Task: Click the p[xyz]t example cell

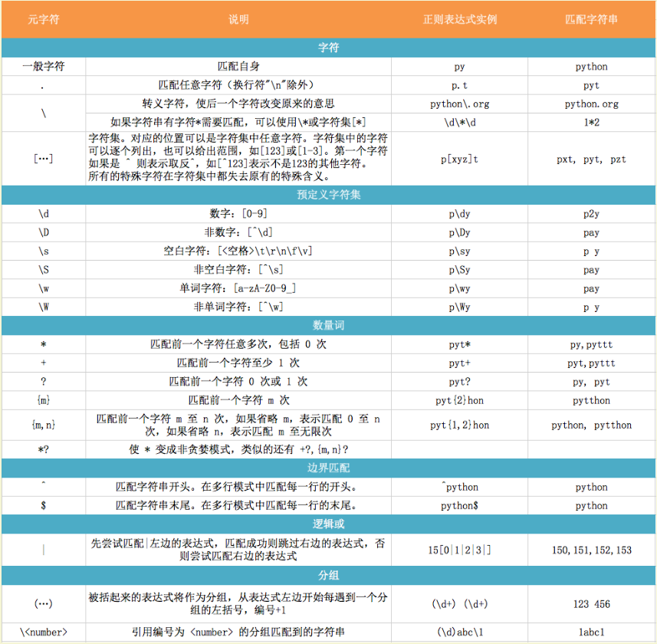Action: pos(459,159)
